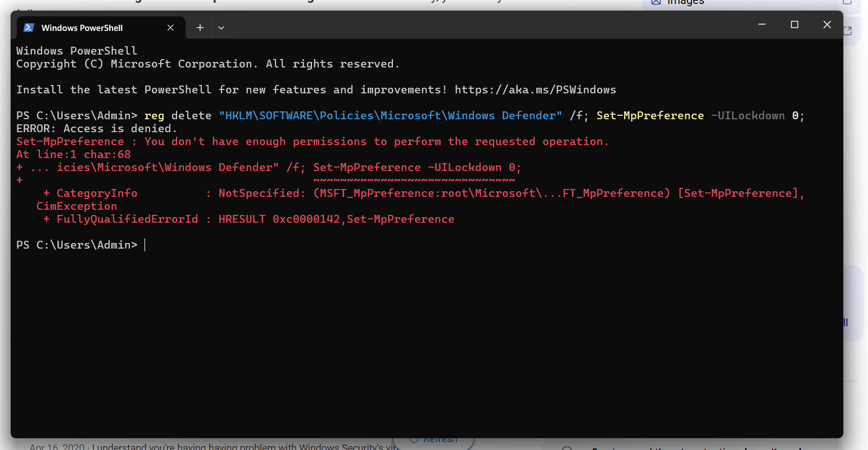This screenshot has width=868, height=450.
Task: Place cursor at the empty bottom PS prompt
Action: tap(145, 245)
